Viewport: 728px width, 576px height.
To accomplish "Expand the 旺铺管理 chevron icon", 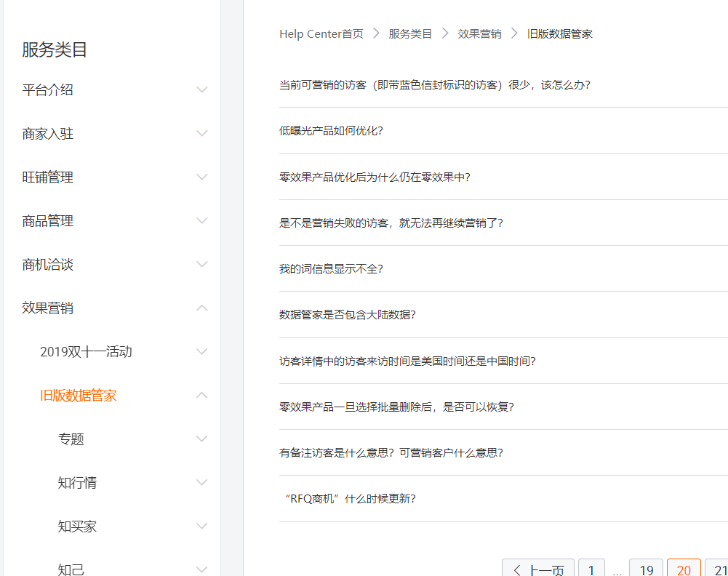I will [x=202, y=177].
